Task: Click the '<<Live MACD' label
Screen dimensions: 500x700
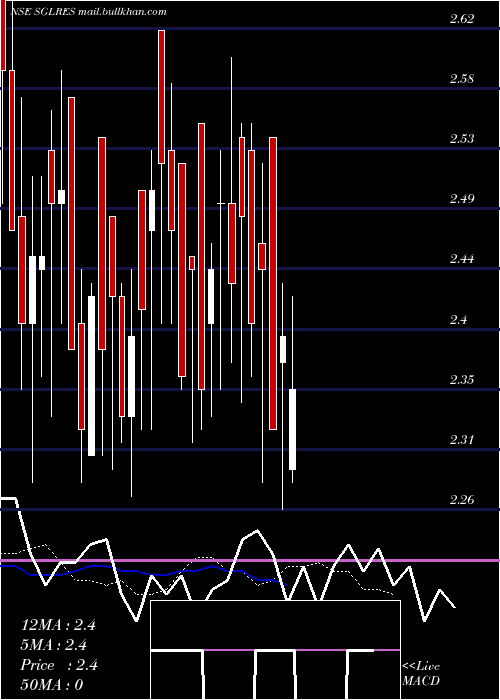Action: (421, 673)
